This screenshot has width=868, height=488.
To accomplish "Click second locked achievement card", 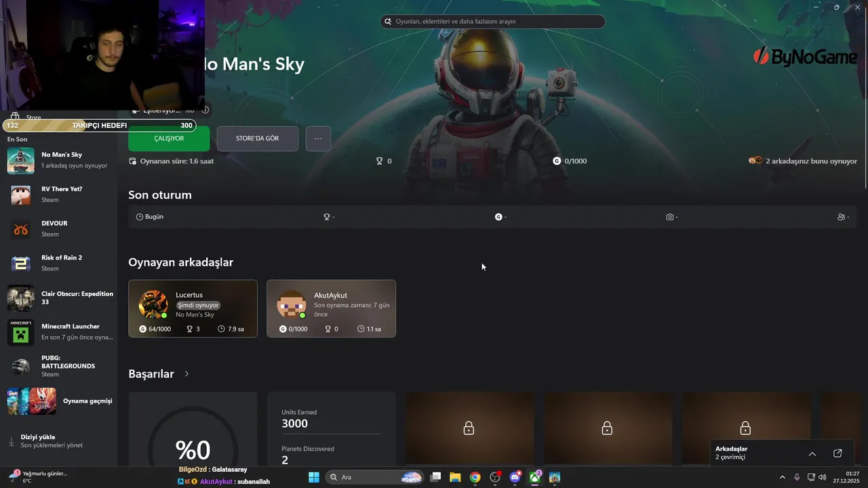I will coord(608,428).
